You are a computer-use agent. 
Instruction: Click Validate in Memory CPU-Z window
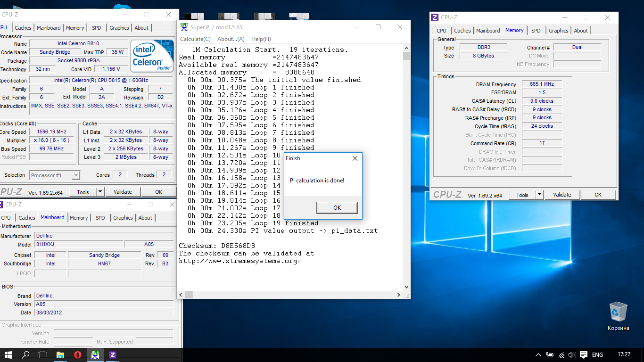pyautogui.click(x=562, y=195)
